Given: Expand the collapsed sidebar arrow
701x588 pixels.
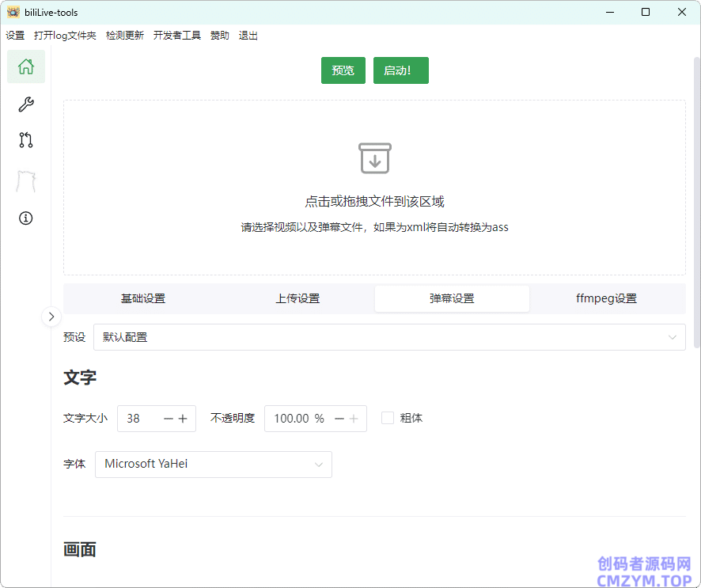Looking at the screenshot, I should (x=51, y=317).
